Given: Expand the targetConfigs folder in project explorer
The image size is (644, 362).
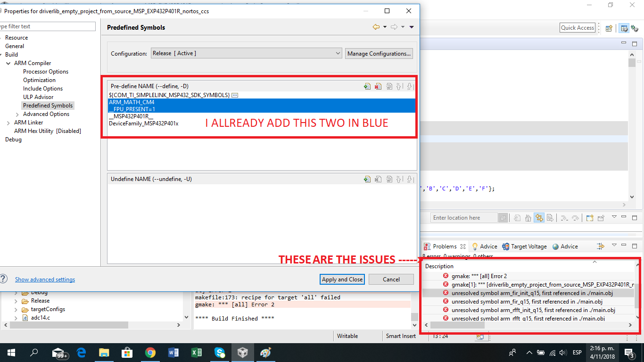Looking at the screenshot, I should (x=16, y=309).
